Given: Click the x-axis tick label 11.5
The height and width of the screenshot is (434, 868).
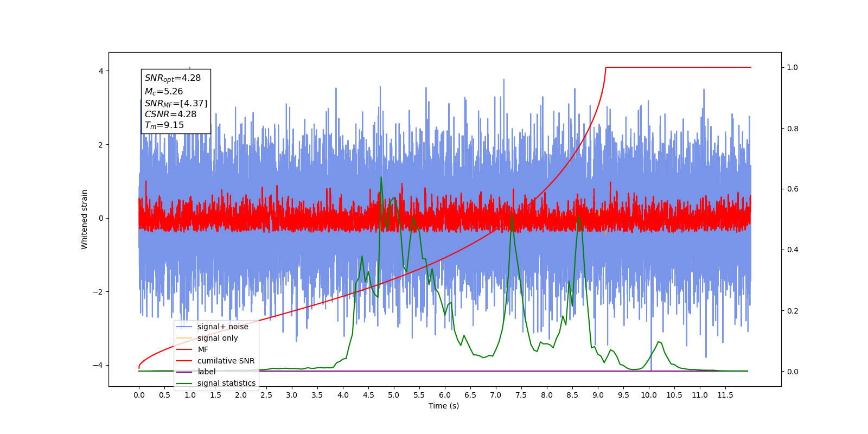Looking at the screenshot, I should (x=725, y=395).
